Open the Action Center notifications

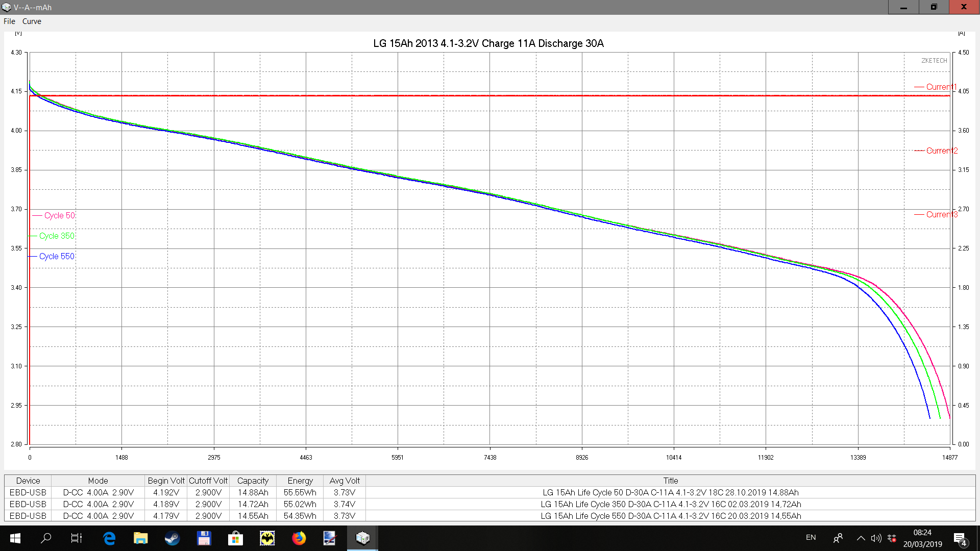(x=960, y=538)
